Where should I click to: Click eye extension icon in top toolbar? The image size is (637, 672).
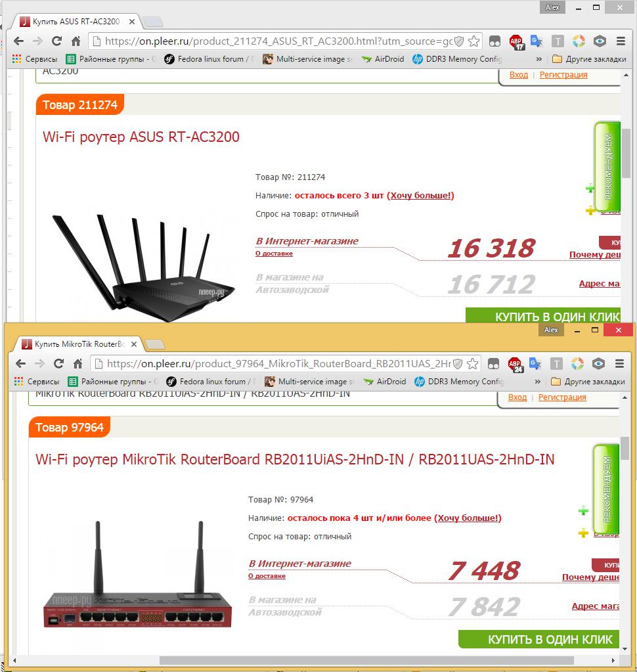tap(600, 41)
